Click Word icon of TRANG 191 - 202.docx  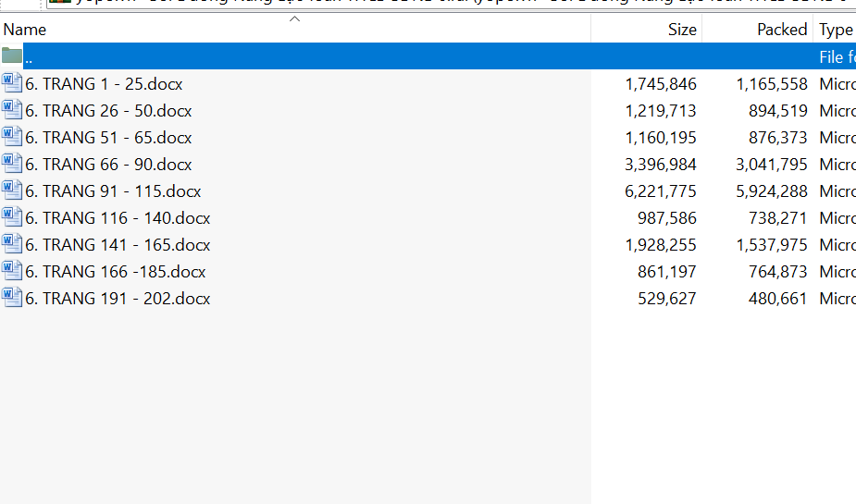tap(12, 298)
